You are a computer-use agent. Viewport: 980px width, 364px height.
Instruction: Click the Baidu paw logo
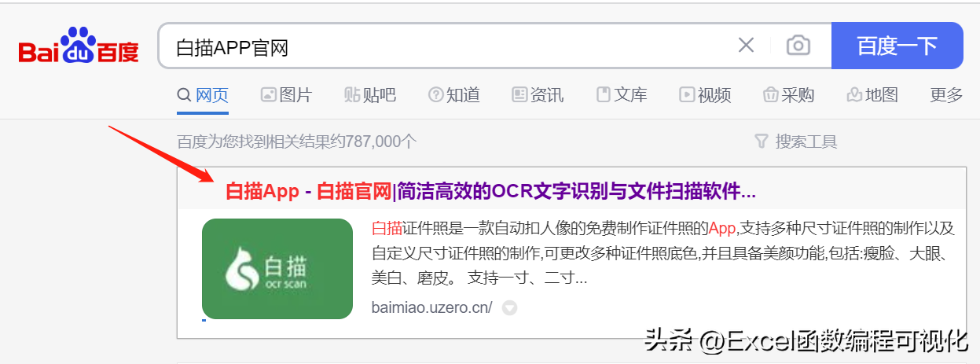pos(79,46)
